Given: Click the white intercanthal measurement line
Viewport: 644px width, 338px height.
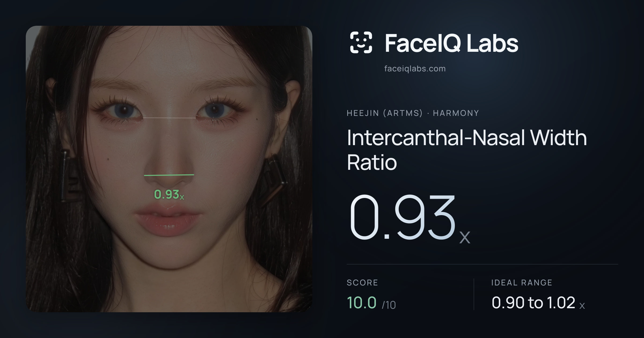Looking at the screenshot, I should pyautogui.click(x=169, y=118).
